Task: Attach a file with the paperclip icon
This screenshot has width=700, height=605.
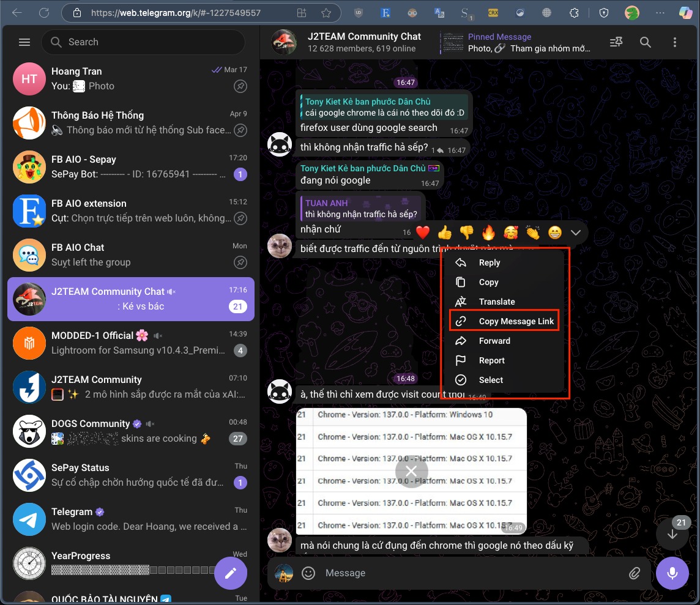Action: click(635, 573)
